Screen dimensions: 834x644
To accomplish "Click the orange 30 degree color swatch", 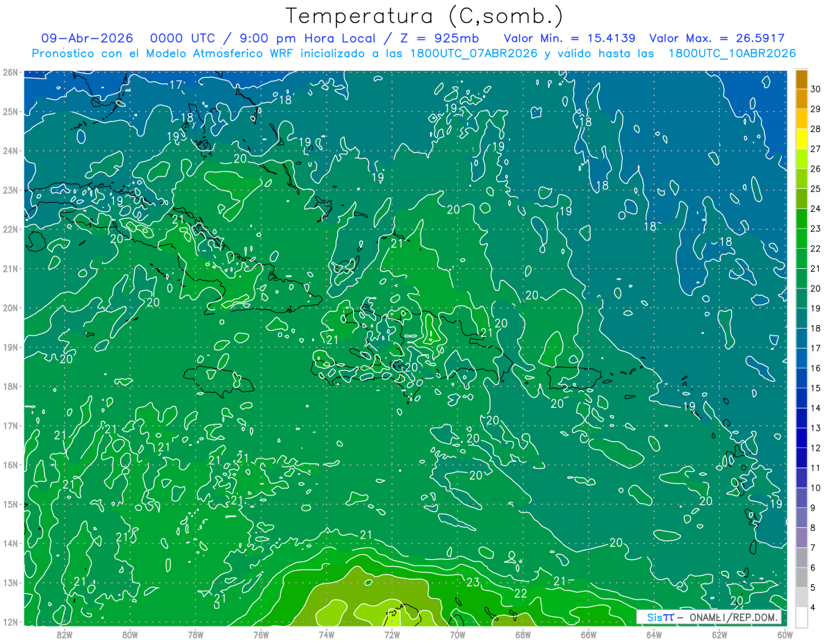I will pos(801,79).
